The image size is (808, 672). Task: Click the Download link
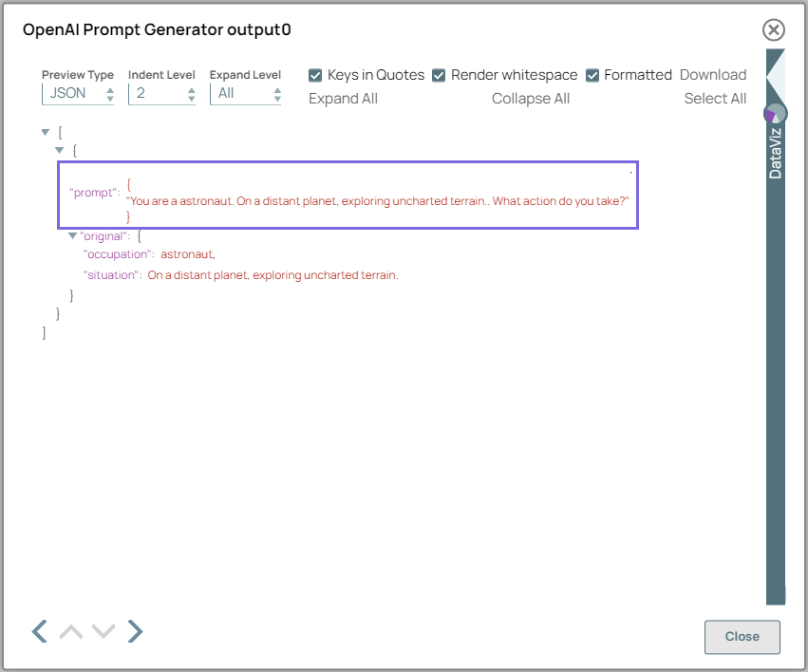click(713, 75)
